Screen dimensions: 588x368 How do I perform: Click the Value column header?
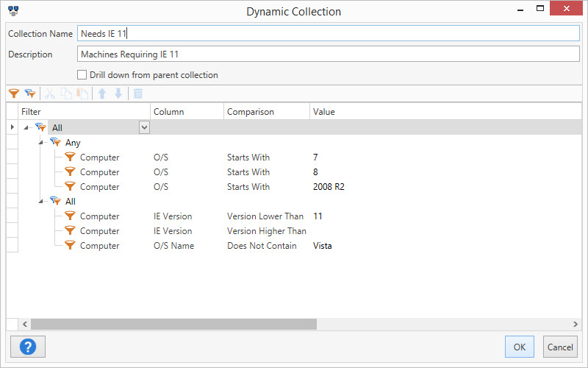(446, 112)
